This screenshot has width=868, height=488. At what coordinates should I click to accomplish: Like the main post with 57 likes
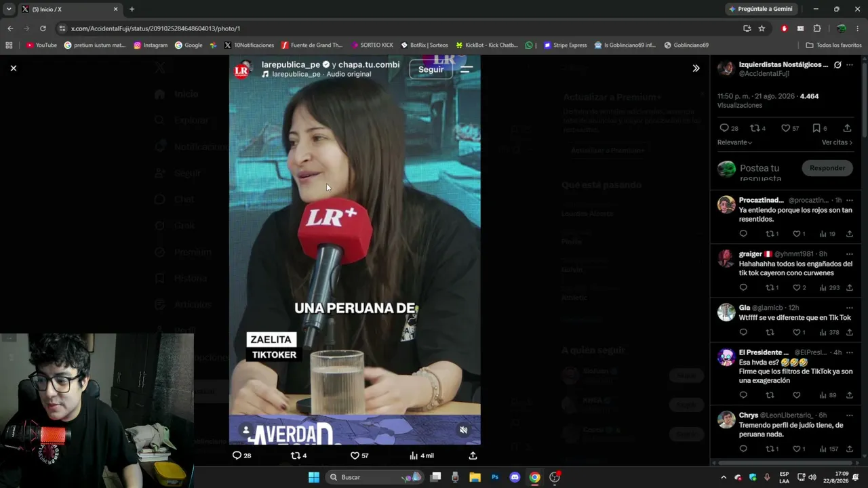click(x=785, y=128)
